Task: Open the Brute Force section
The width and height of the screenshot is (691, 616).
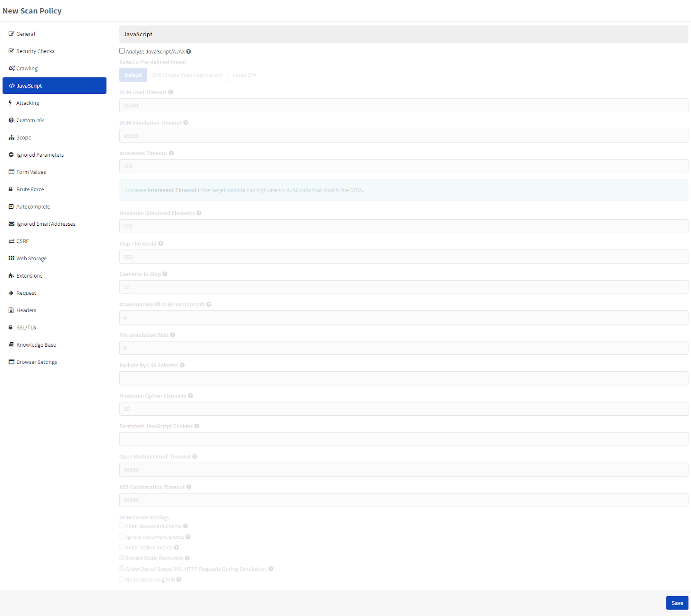Action: [54, 189]
